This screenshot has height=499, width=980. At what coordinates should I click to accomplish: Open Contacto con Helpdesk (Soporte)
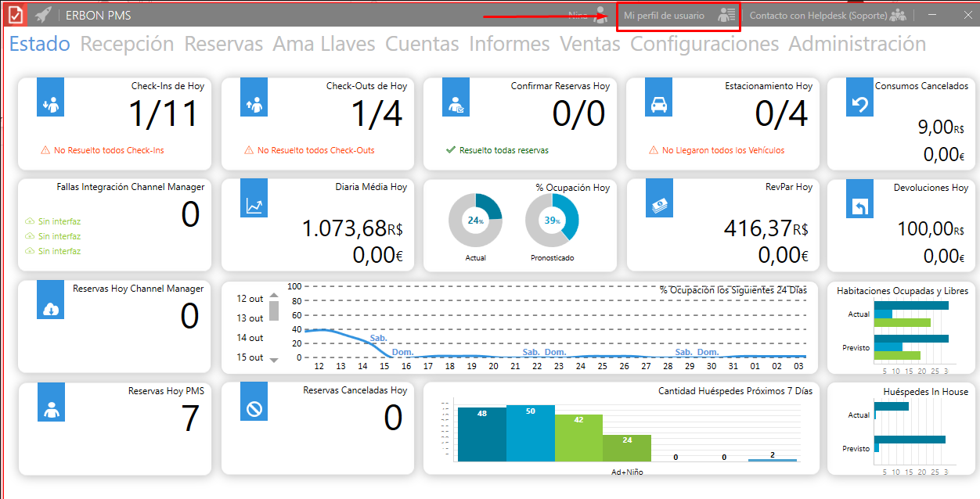pyautogui.click(x=827, y=15)
